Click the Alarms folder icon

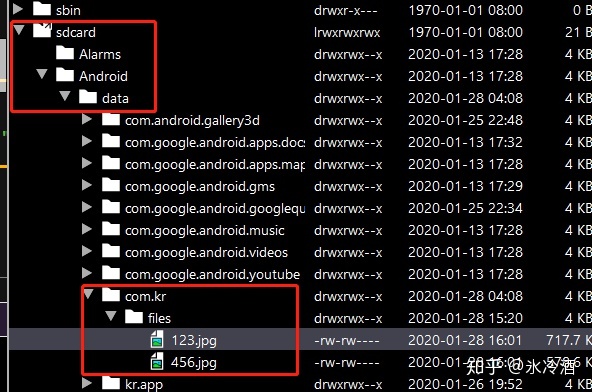point(65,53)
